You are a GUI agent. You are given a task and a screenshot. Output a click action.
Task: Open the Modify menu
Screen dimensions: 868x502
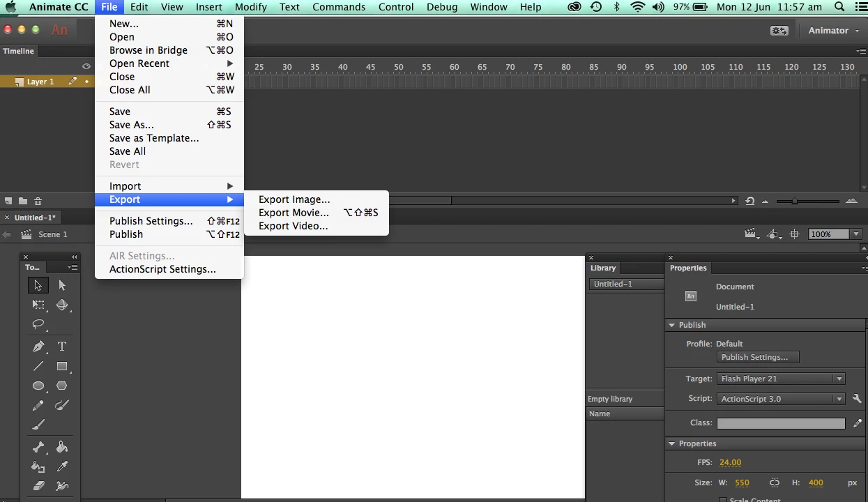(x=250, y=7)
